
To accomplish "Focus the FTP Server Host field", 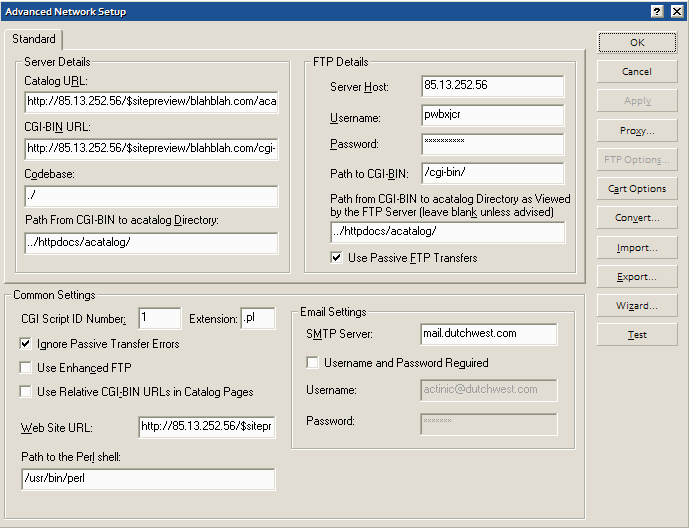I will [x=492, y=86].
